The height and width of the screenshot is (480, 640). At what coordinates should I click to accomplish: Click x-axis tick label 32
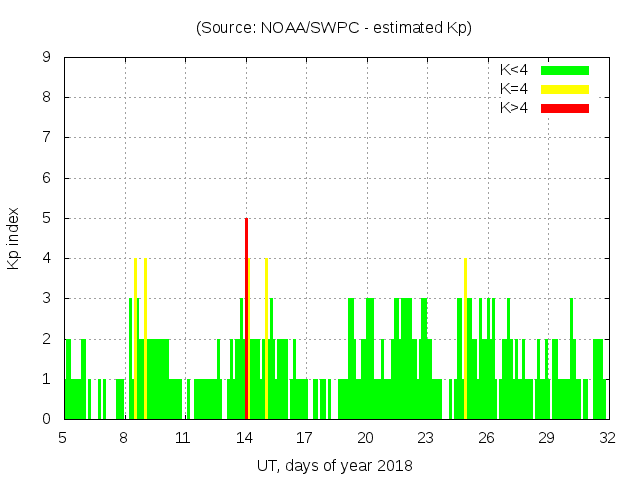tap(607, 438)
